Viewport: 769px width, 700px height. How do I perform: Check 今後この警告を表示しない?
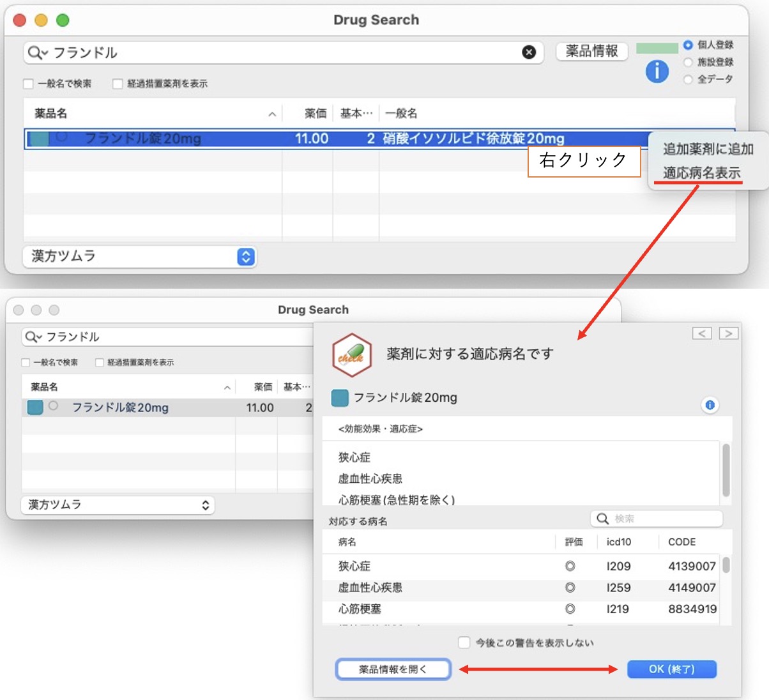464,643
